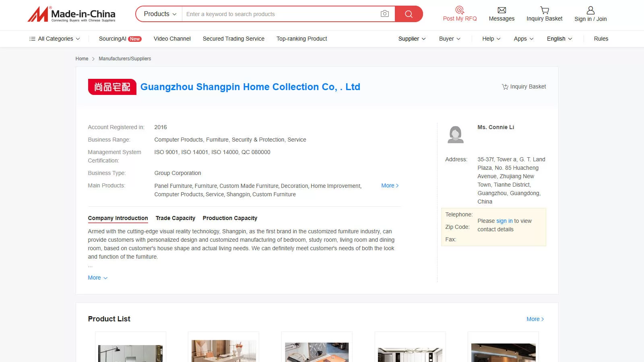Switch to the Trade Capacity tab

175,218
